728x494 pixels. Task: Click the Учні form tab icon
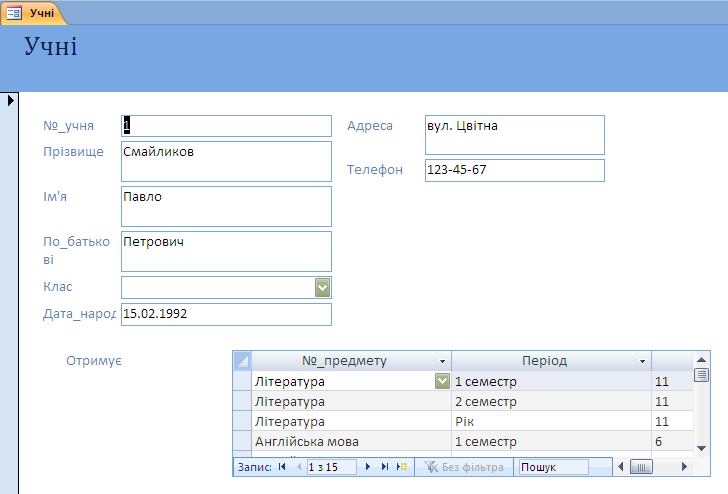[x=14, y=13]
